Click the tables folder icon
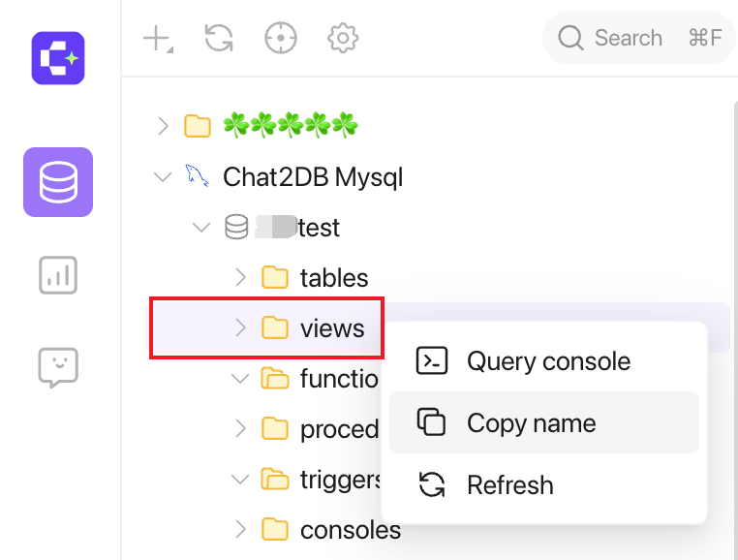This screenshot has height=560, width=738. coord(275,277)
